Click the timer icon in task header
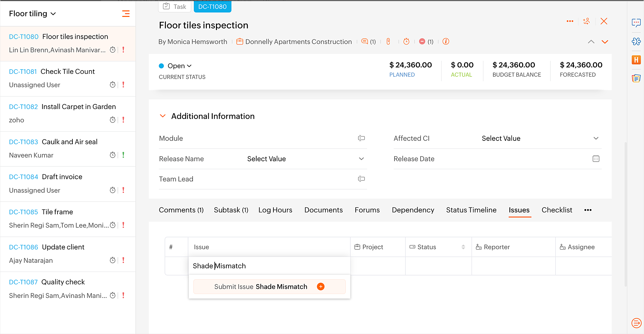 (x=406, y=42)
